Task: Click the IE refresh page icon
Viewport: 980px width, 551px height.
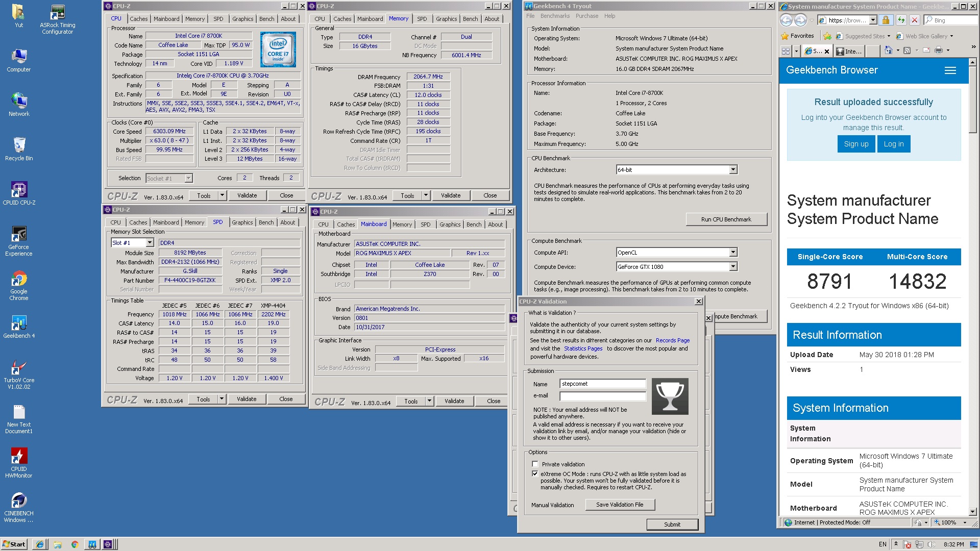Action: click(x=901, y=20)
